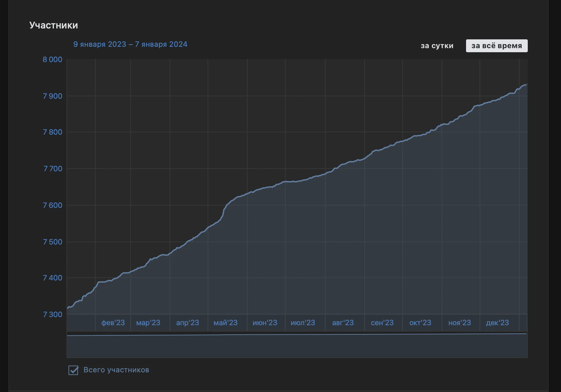Click the '7 600' y-axis value

tap(53, 205)
